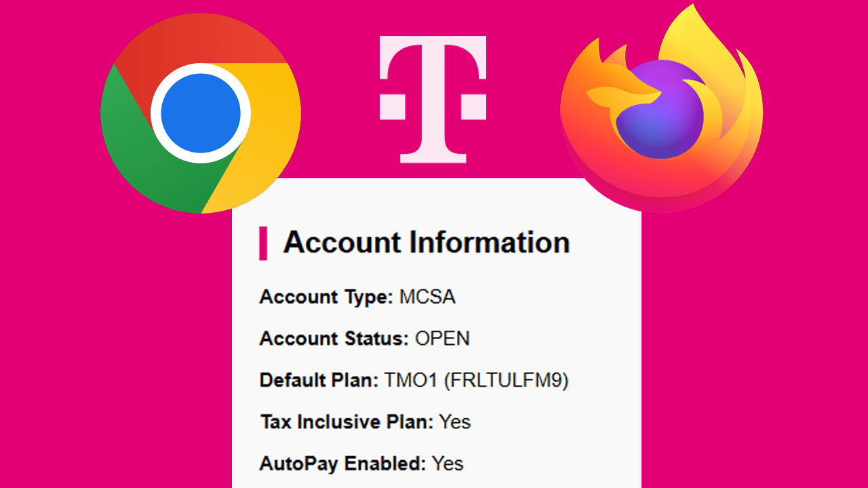
Task: Click the Account Type label
Action: pyautogui.click(x=325, y=297)
